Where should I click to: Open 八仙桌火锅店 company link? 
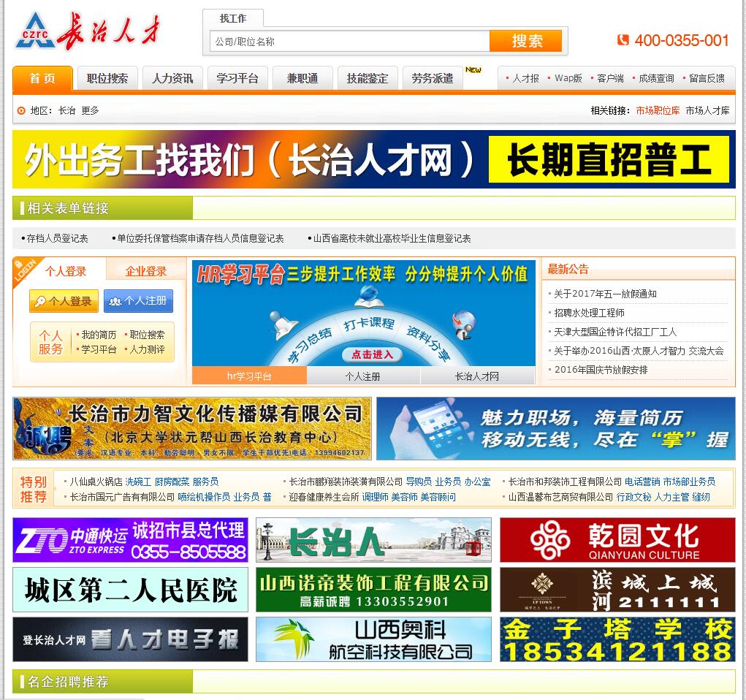(96, 482)
